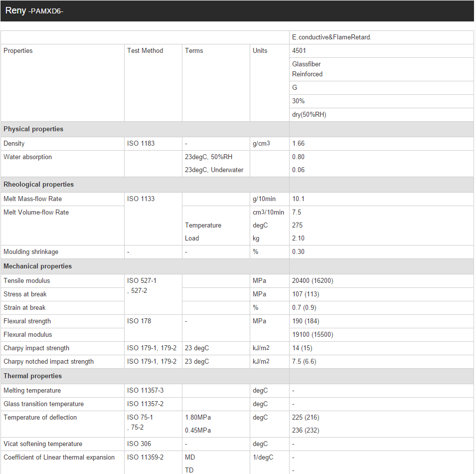Click the Vicat softening temperature label

pos(43,444)
